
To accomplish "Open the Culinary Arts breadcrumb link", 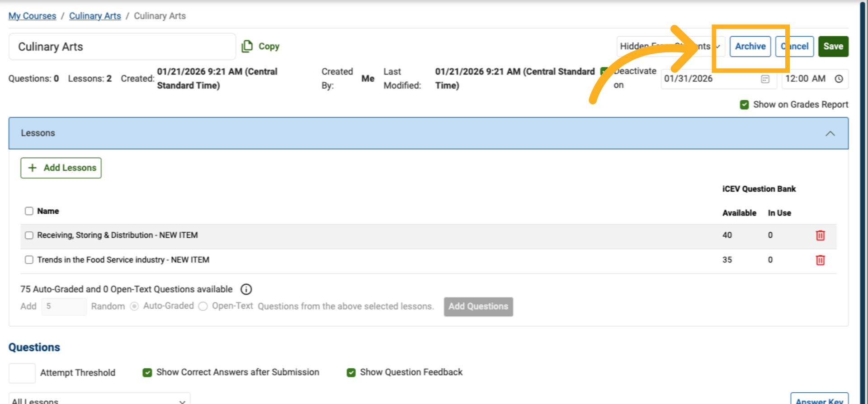I will point(95,16).
